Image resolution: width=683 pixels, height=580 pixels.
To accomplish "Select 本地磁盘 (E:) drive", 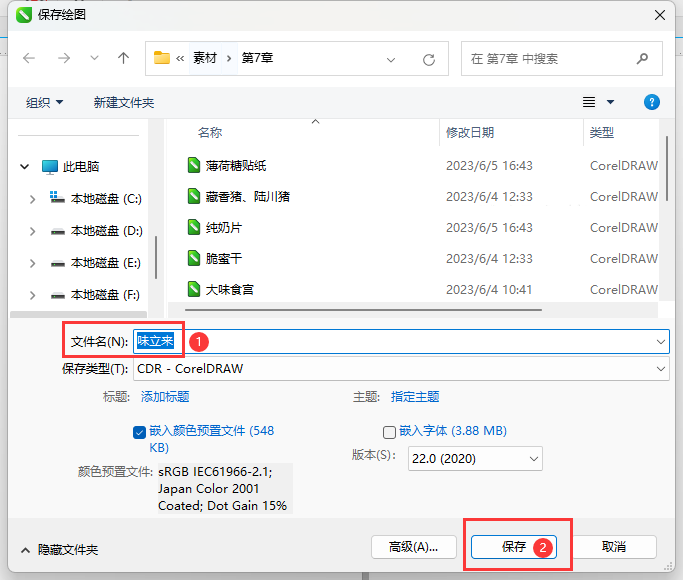I will 105,263.
